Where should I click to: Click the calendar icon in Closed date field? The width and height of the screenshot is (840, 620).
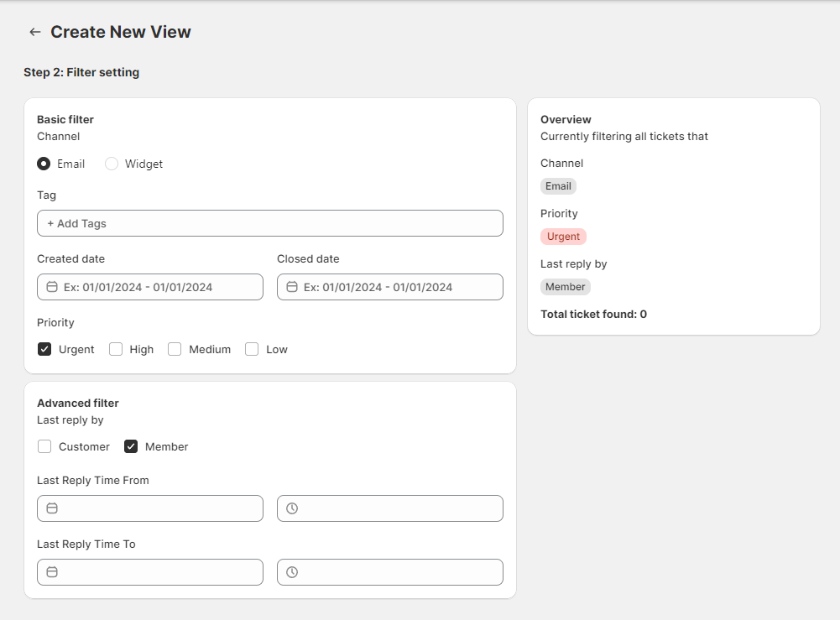point(292,287)
